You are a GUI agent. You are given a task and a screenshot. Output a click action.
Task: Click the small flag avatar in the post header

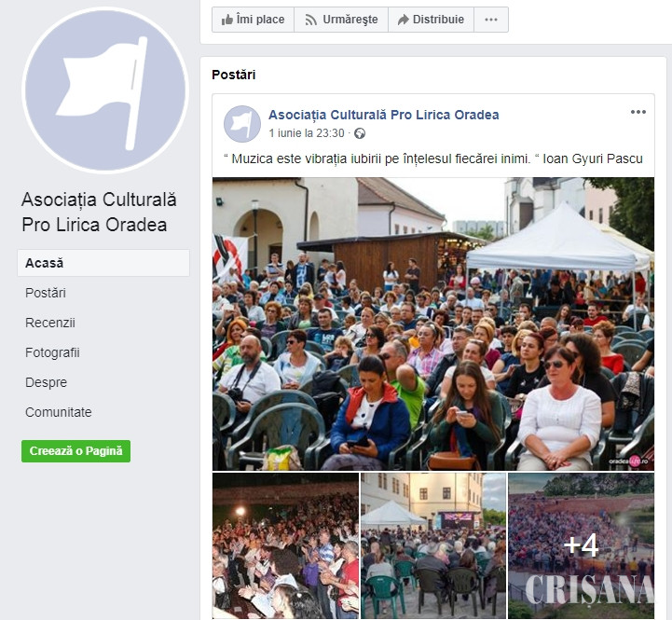click(242, 124)
